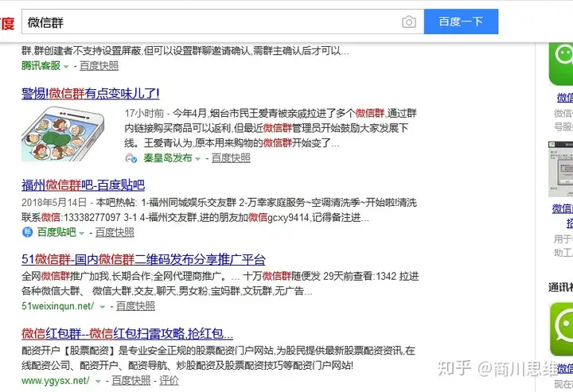Open 百度贴吧 source link
The image size is (573, 392).
[x=57, y=232]
